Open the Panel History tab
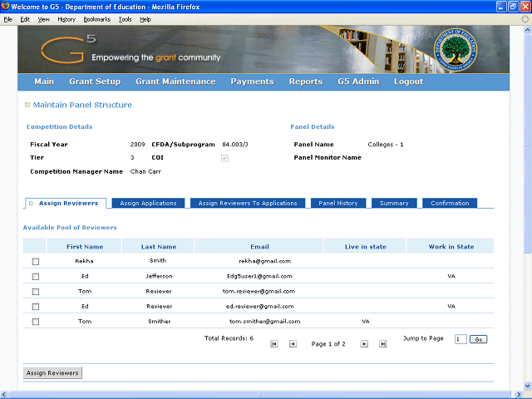Screen dimensions: 532x399 point(338,203)
